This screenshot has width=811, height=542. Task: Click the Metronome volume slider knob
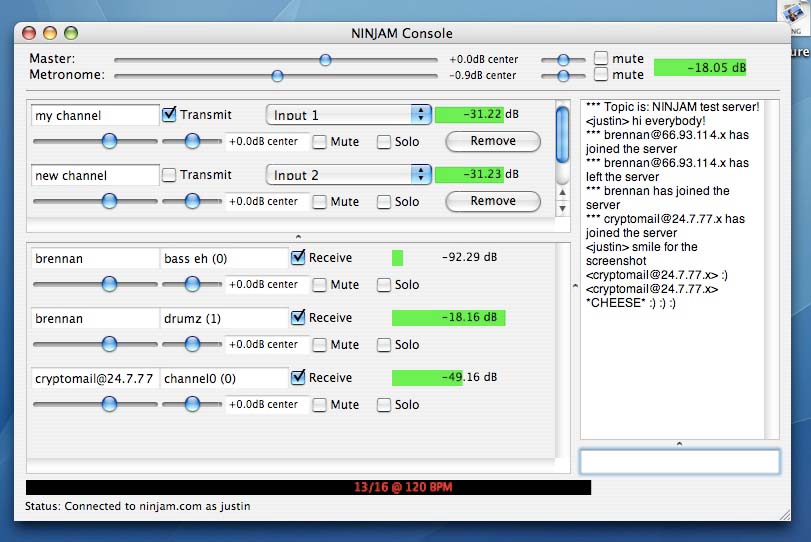point(277,75)
